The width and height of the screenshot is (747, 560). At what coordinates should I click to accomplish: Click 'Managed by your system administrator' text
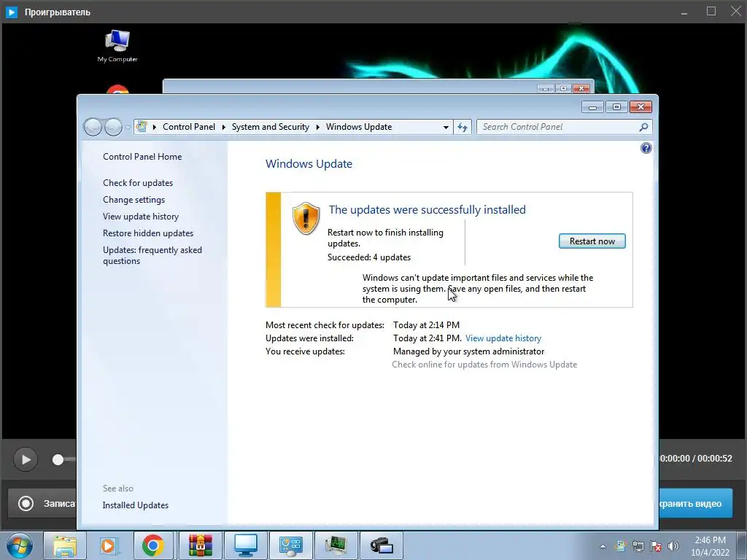click(468, 351)
